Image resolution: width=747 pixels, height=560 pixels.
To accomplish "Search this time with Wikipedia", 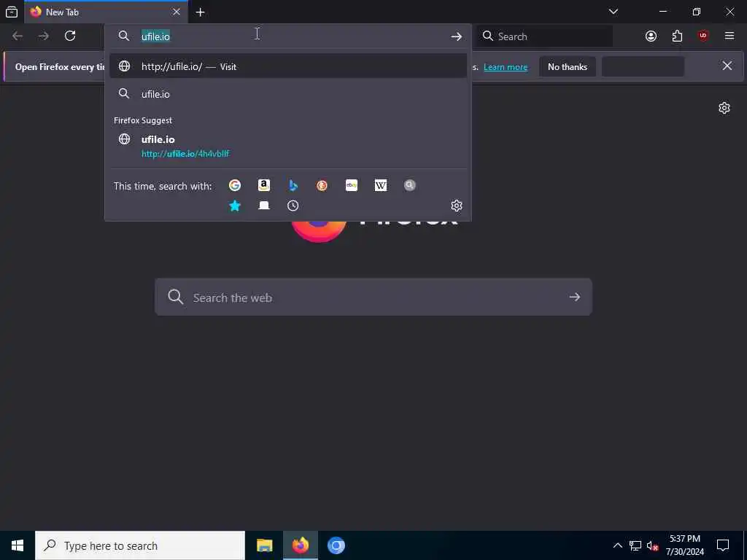I will [x=381, y=185].
